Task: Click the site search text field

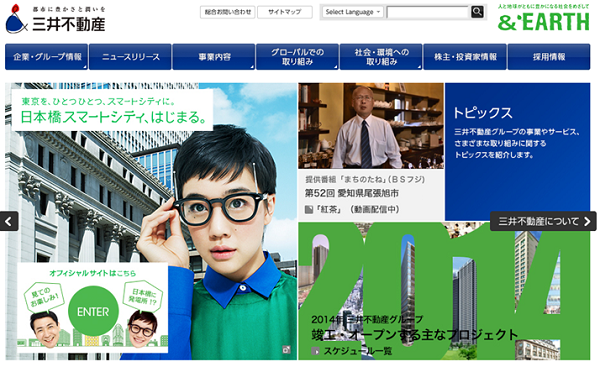Action: [x=428, y=12]
